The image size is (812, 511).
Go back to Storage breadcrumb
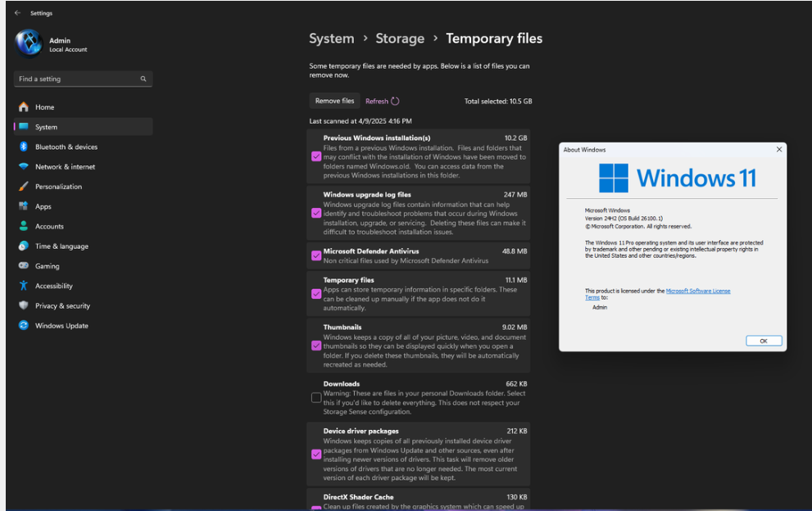[400, 38]
